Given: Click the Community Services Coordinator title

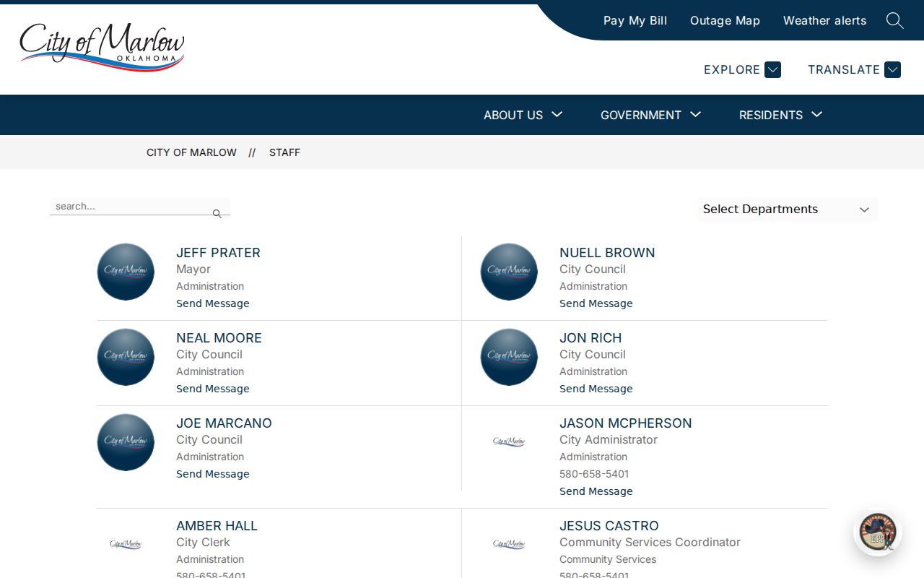Looking at the screenshot, I should pos(650,543).
